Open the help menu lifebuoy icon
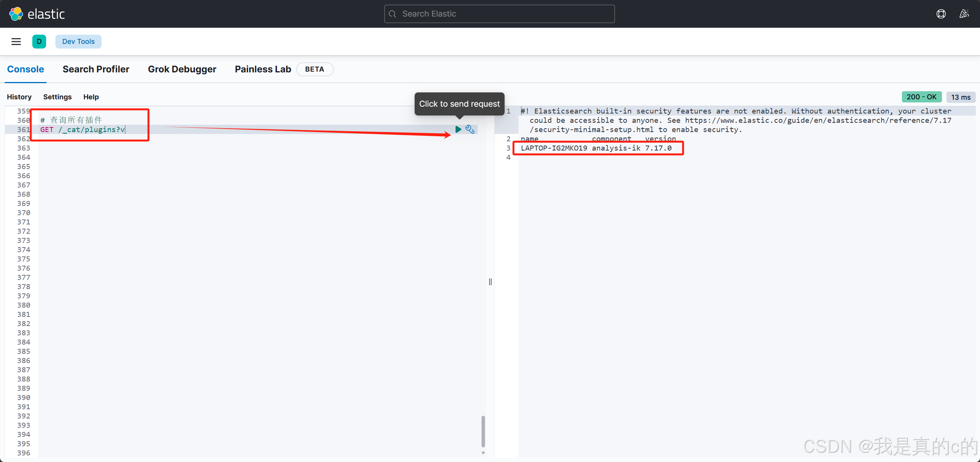The height and width of the screenshot is (462, 980). click(x=941, y=14)
